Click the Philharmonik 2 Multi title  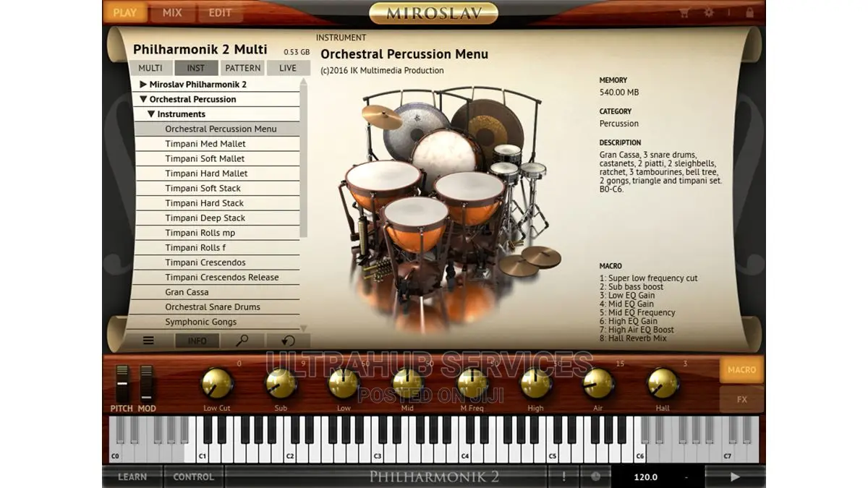click(x=200, y=50)
